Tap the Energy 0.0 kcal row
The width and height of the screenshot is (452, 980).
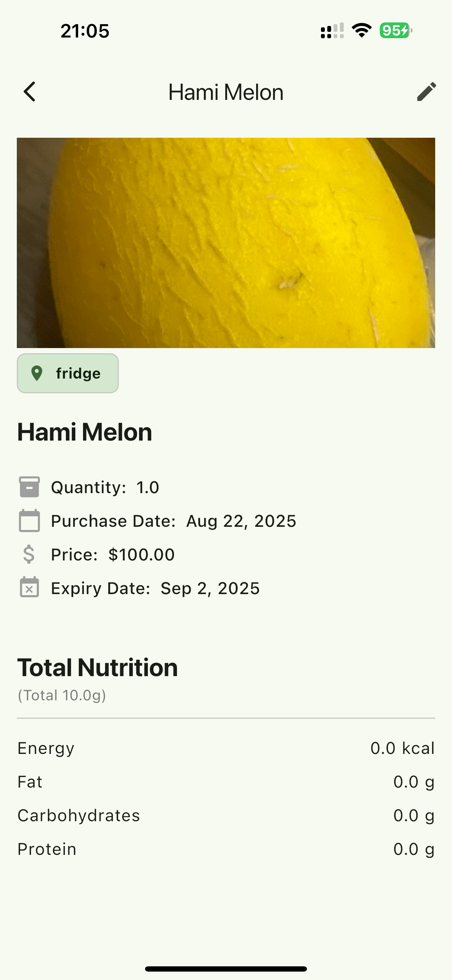point(226,748)
